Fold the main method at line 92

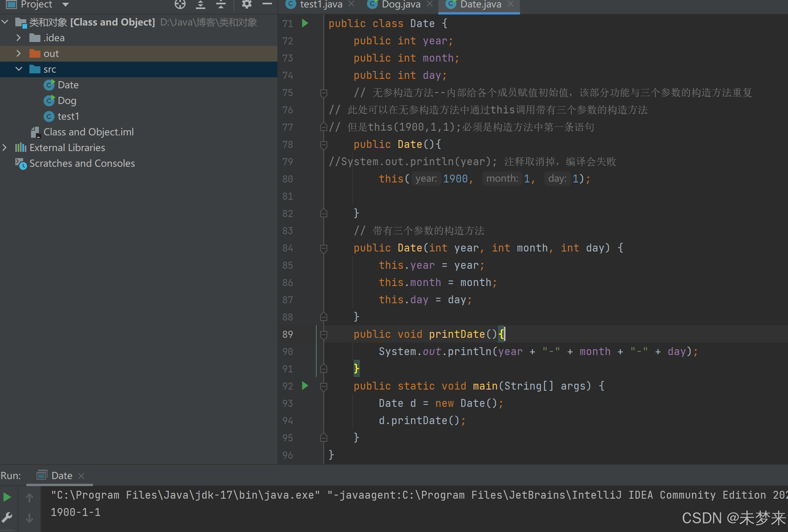324,386
